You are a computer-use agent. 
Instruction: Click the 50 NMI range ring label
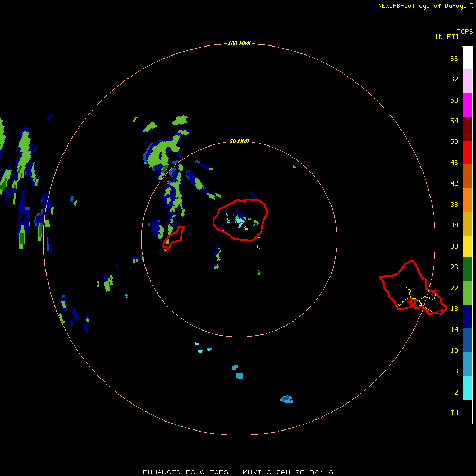(x=239, y=141)
